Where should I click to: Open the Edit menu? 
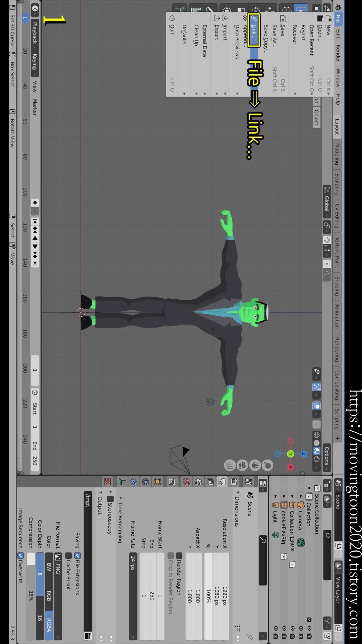pos(338,34)
